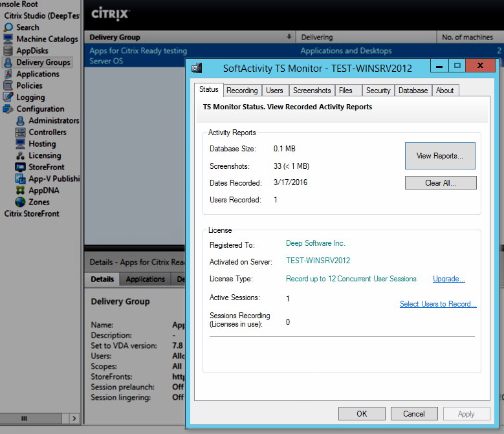Click the View Reports button

(440, 156)
